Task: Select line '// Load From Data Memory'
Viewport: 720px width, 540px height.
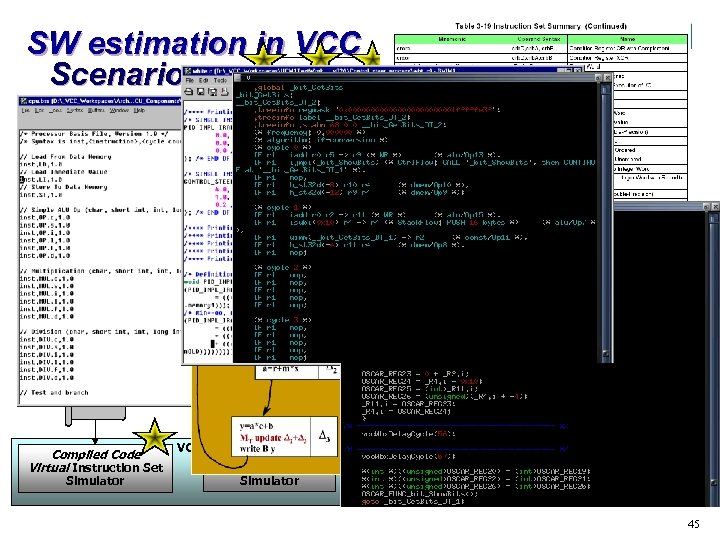Action: click(x=65, y=157)
